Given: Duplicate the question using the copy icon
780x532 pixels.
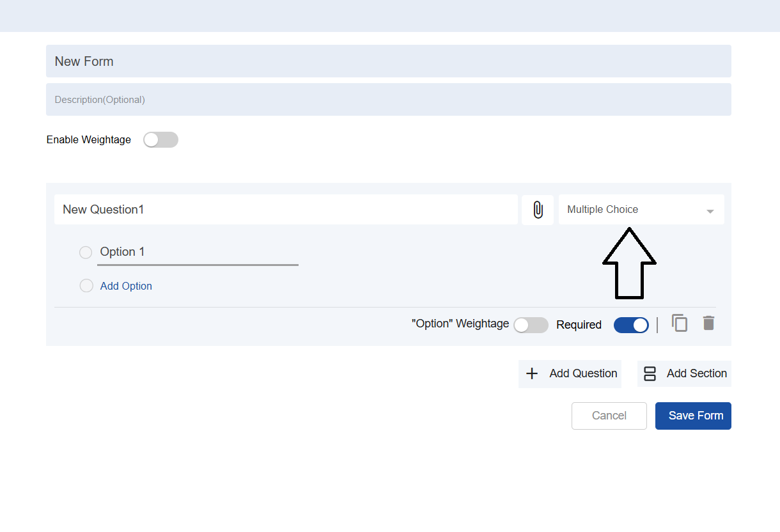Looking at the screenshot, I should pos(680,323).
